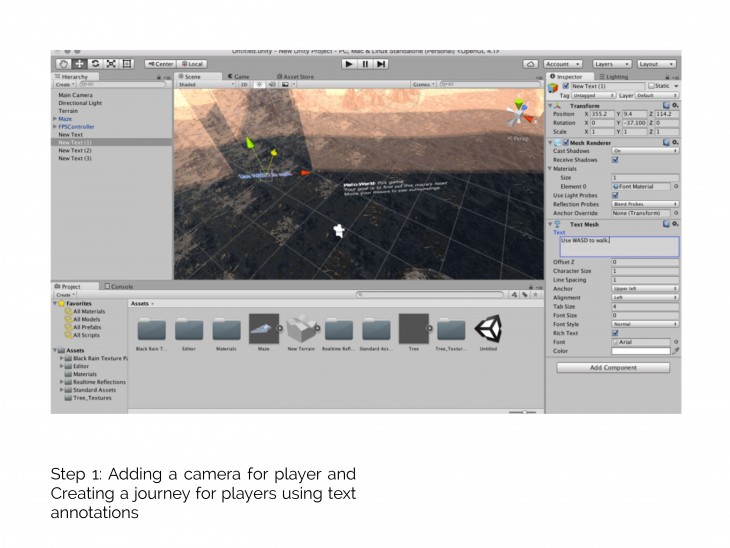Click the Step forward button
The width and height of the screenshot is (730, 548).
coord(381,64)
